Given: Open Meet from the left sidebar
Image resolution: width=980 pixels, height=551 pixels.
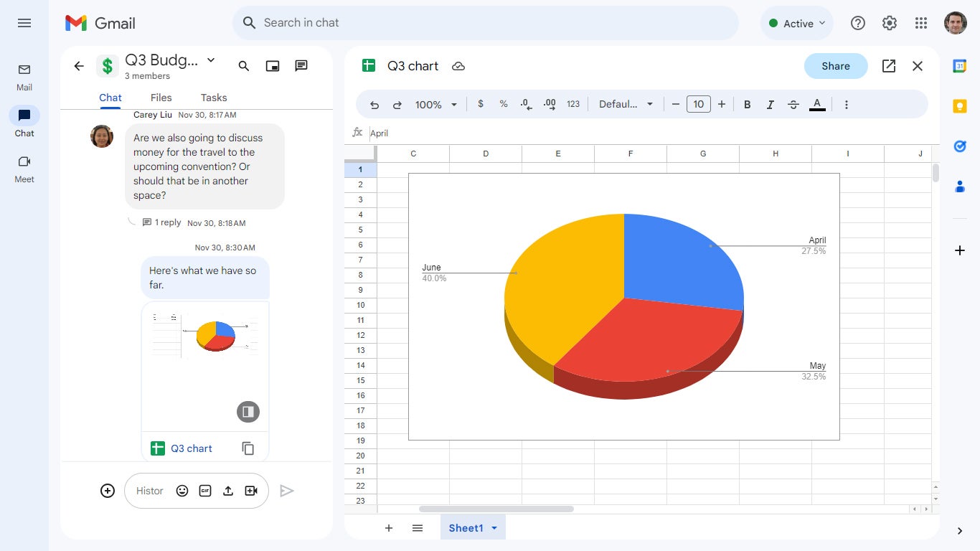Looking at the screenshot, I should (24, 169).
